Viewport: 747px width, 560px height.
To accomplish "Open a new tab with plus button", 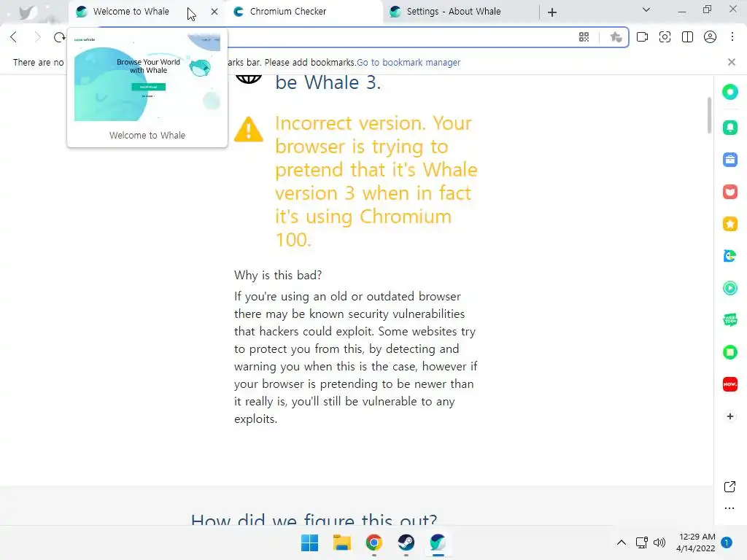I will (552, 12).
